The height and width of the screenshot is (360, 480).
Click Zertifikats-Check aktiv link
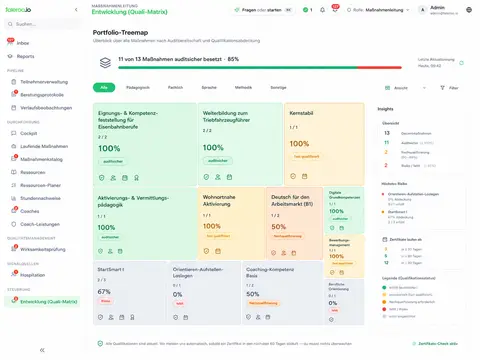tap(435, 343)
